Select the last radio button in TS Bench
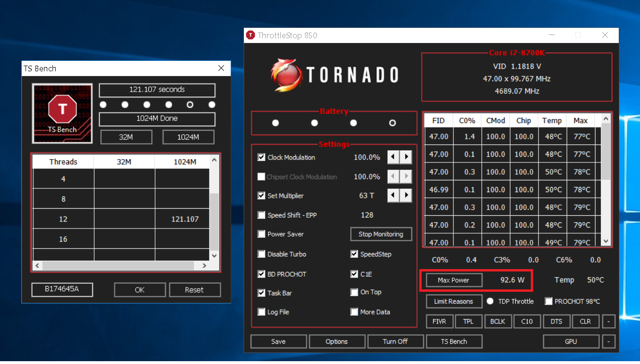Image resolution: width=640 pixels, height=364 pixels. pos(212,104)
